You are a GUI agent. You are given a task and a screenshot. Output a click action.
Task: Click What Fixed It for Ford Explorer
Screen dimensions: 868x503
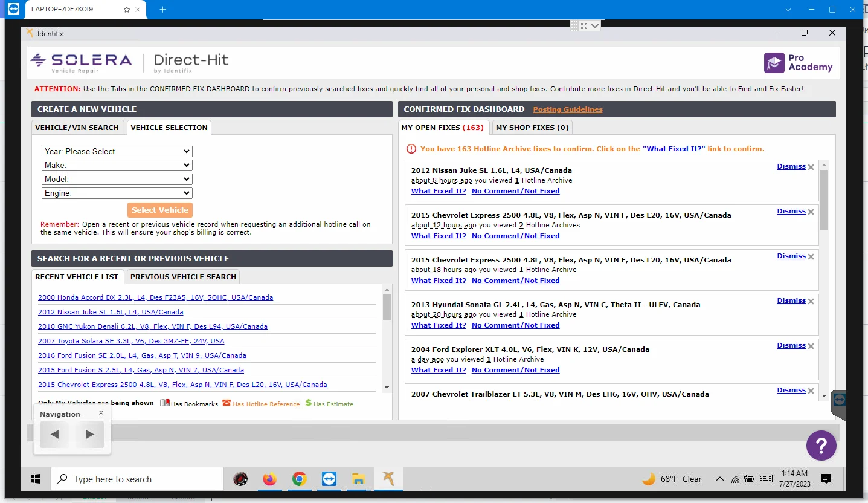[439, 370]
